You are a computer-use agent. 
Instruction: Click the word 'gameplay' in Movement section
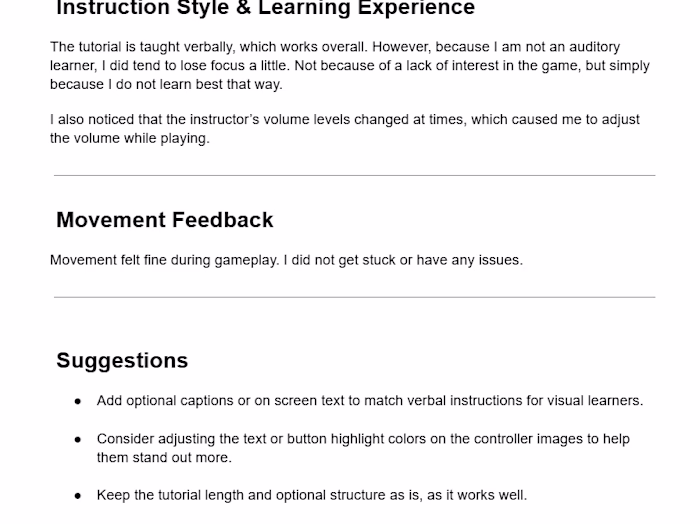247,260
